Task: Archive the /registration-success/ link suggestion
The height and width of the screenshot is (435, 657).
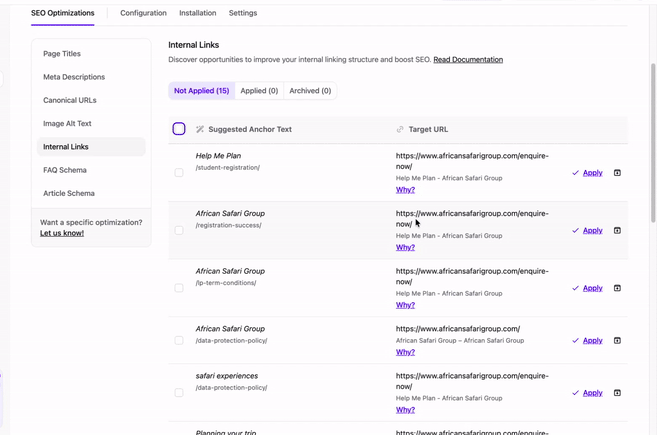Action: click(x=617, y=230)
